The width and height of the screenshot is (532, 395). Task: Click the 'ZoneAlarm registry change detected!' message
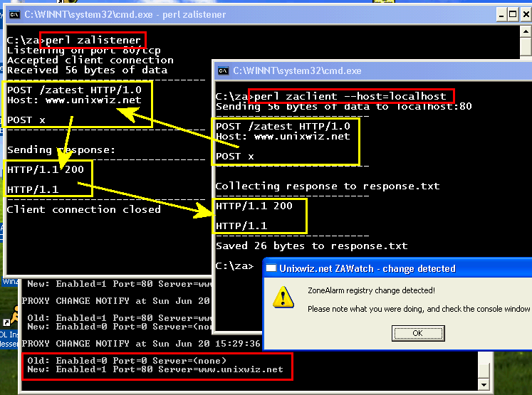(x=370, y=290)
